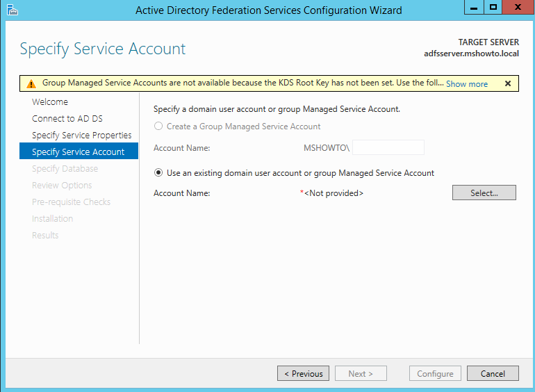This screenshot has height=392, width=535.
Task: Minimize the wizard window
Action: (474, 8)
